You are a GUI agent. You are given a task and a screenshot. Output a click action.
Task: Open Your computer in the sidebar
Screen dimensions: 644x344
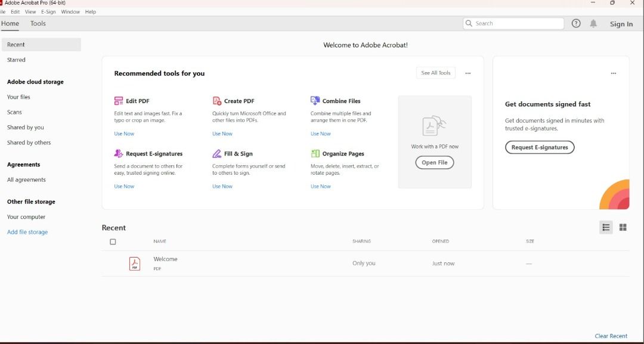click(x=26, y=217)
